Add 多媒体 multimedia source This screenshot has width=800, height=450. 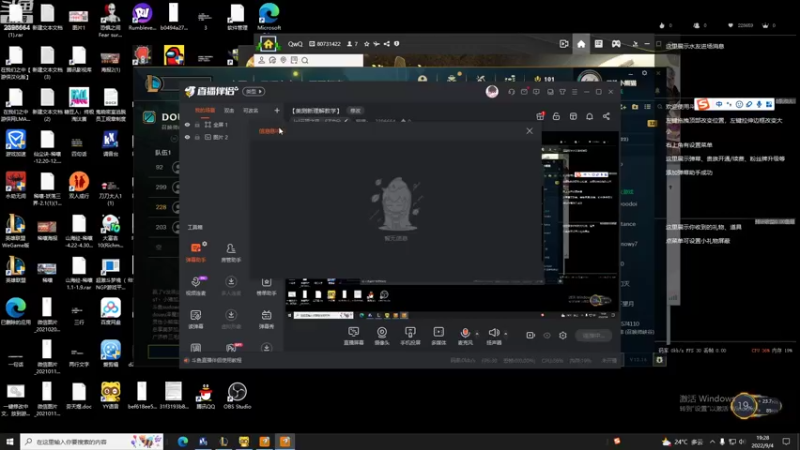tap(439, 336)
